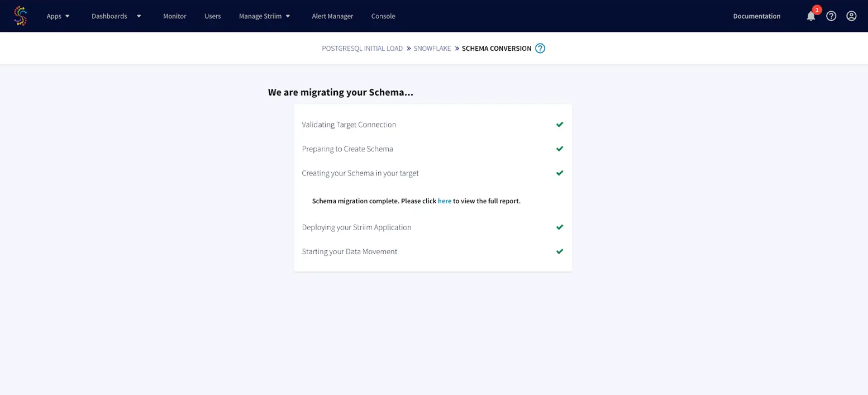Go back to PostgreSQL Initial Load breadcrumb
The width and height of the screenshot is (868, 395).
click(362, 49)
